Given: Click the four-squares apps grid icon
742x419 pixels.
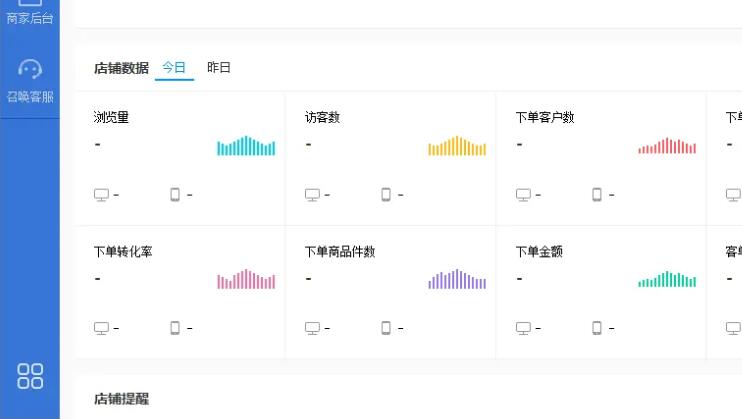Looking at the screenshot, I should pos(30,376).
